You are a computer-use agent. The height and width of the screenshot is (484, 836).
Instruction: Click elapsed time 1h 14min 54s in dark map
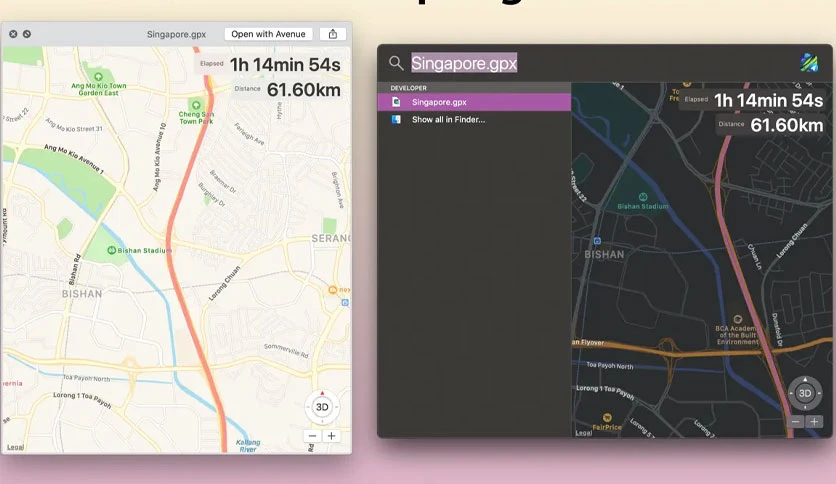768,100
